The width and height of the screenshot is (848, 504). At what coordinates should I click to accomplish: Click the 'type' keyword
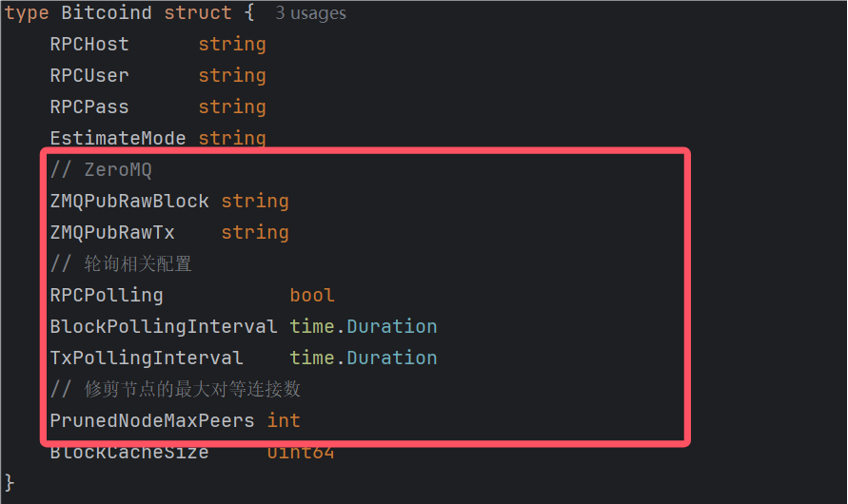coord(27,12)
